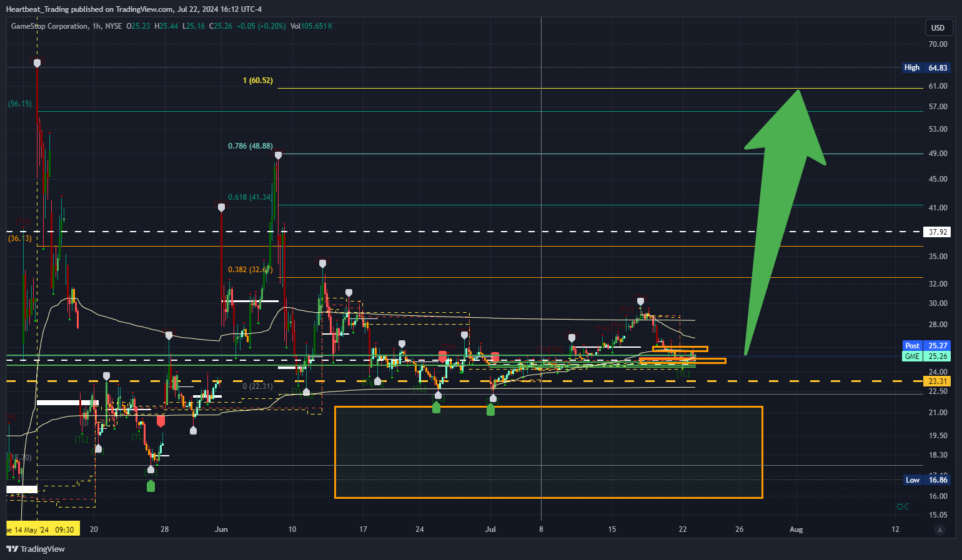The image size is (962, 560).
Task: Select the 0.786 (48.88) Fib label
Action: point(250,145)
